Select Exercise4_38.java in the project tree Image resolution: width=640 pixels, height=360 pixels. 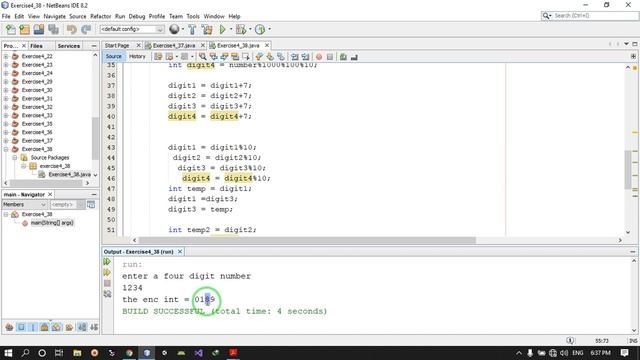pyautogui.click(x=69, y=175)
